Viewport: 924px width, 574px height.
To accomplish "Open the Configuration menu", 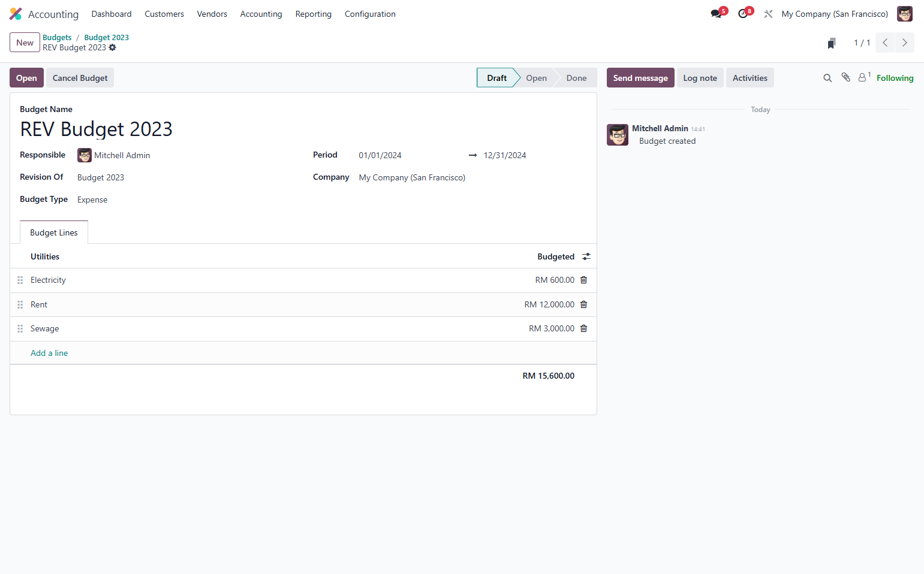I will [370, 14].
